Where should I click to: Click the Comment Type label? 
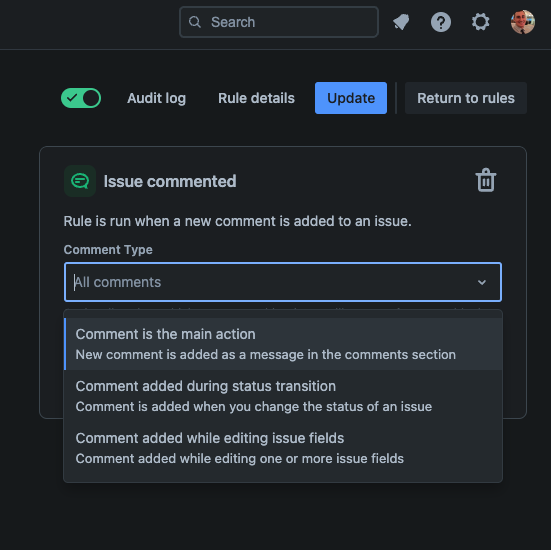point(108,250)
